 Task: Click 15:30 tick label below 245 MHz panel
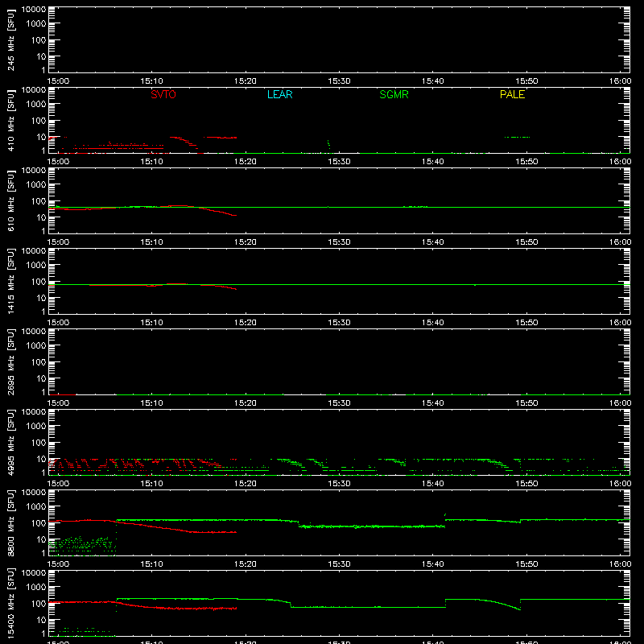(339, 81)
